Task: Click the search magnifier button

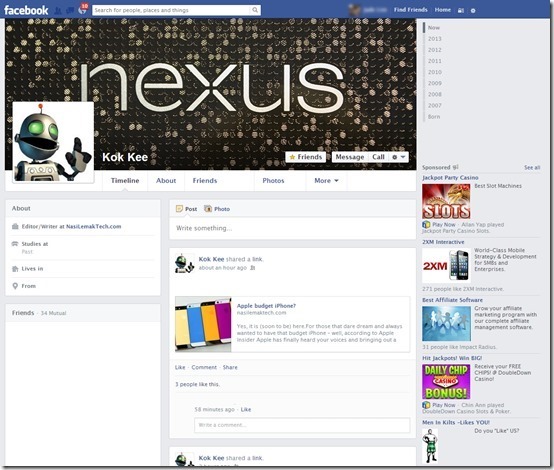Action: click(255, 10)
